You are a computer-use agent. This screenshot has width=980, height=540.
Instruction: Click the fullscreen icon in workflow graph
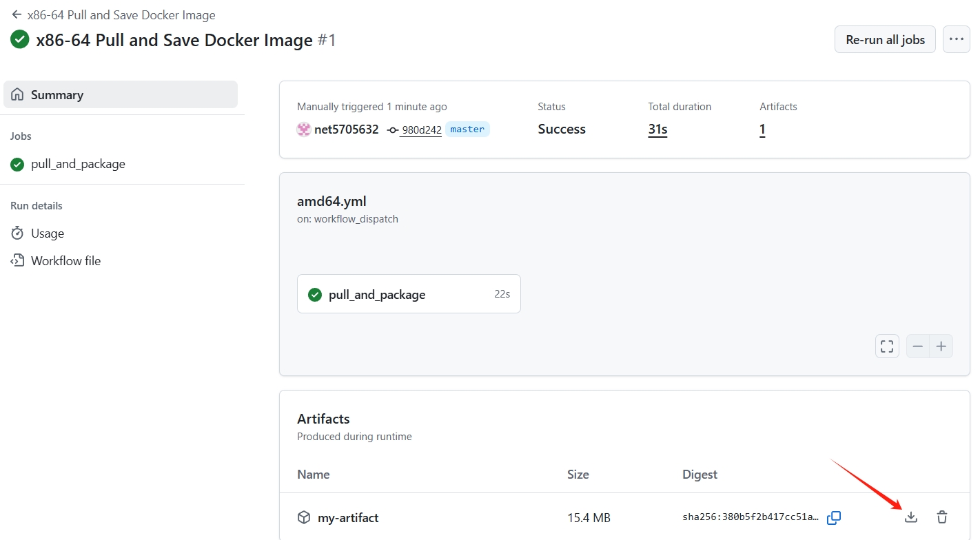[887, 346]
